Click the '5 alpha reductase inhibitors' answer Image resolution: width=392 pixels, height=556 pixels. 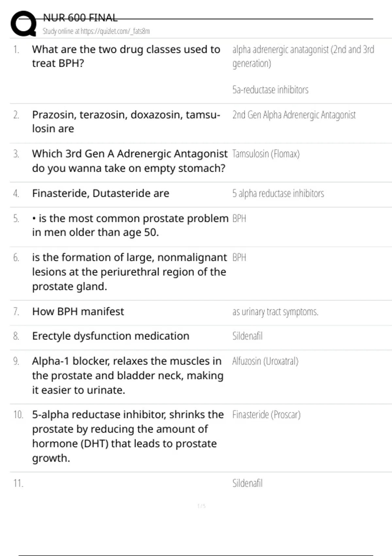[x=278, y=193]
